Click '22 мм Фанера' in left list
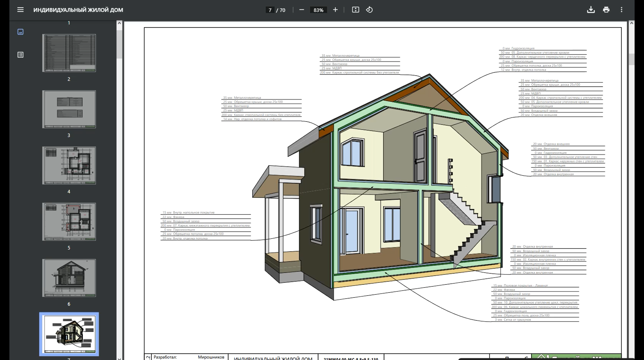Screen dimensions: 644x360 [173, 217]
